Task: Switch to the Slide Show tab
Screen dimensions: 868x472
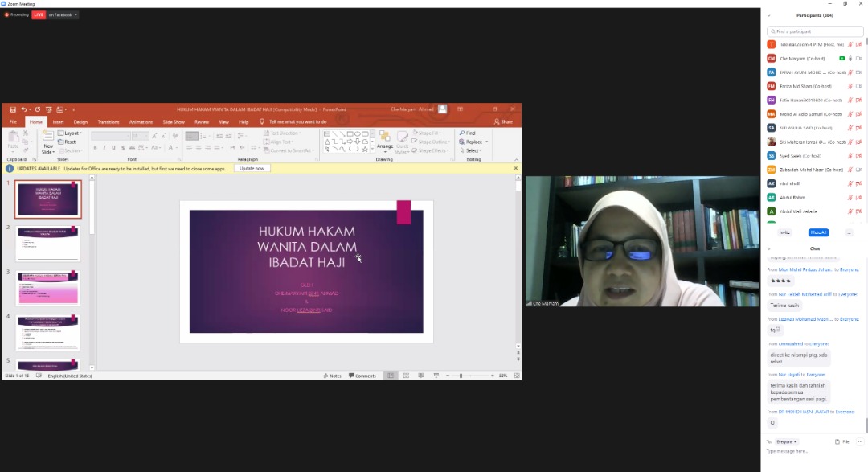Action: click(174, 122)
